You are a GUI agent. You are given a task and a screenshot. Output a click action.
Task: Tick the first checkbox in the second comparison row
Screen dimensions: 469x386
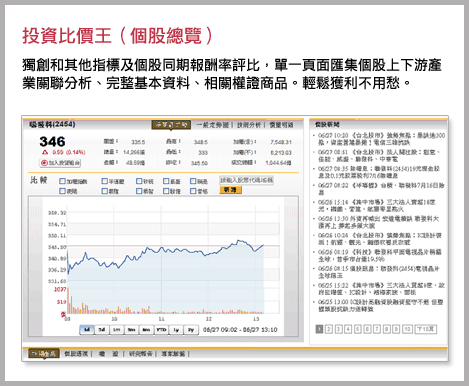[62, 191]
